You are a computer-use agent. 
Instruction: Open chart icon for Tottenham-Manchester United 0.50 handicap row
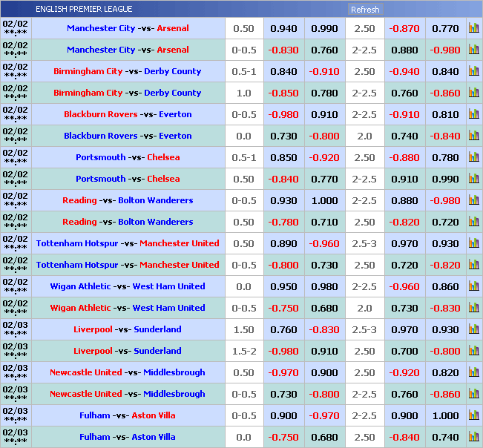[473, 243]
